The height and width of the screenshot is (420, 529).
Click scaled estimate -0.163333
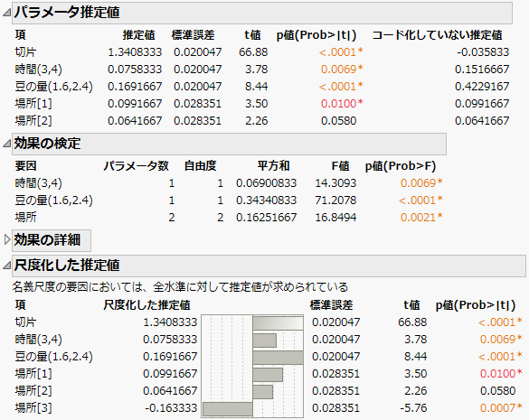(x=171, y=408)
